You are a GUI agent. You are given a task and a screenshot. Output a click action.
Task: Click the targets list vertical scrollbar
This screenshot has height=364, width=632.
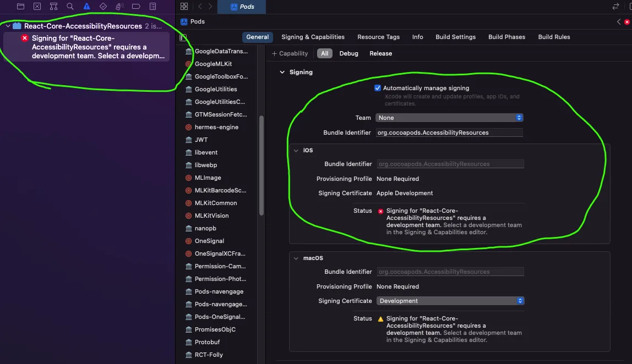pos(261,166)
